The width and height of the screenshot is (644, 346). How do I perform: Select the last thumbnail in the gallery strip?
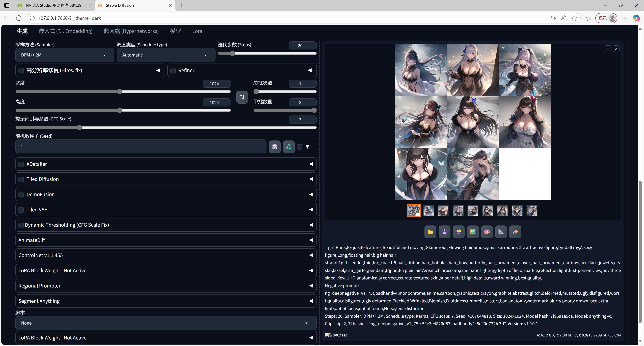[532, 211]
